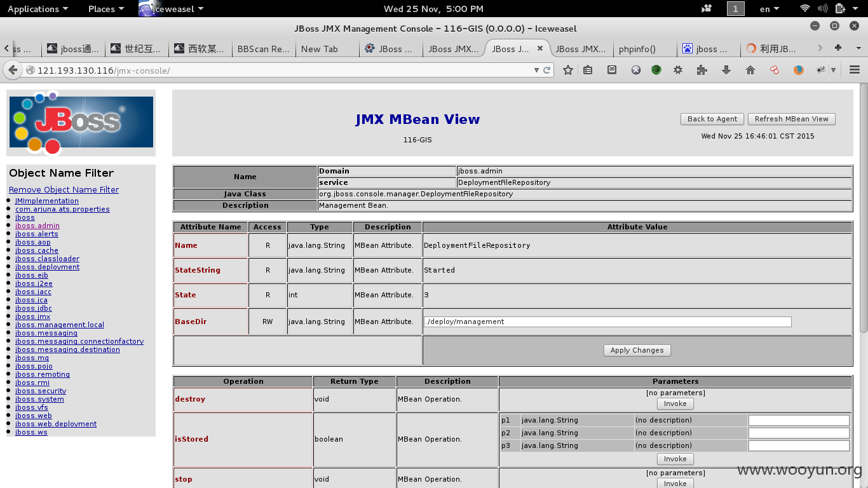The height and width of the screenshot is (488, 868).
Task: Switch to the '利用JB...' tab
Action: pyautogui.click(x=772, y=48)
